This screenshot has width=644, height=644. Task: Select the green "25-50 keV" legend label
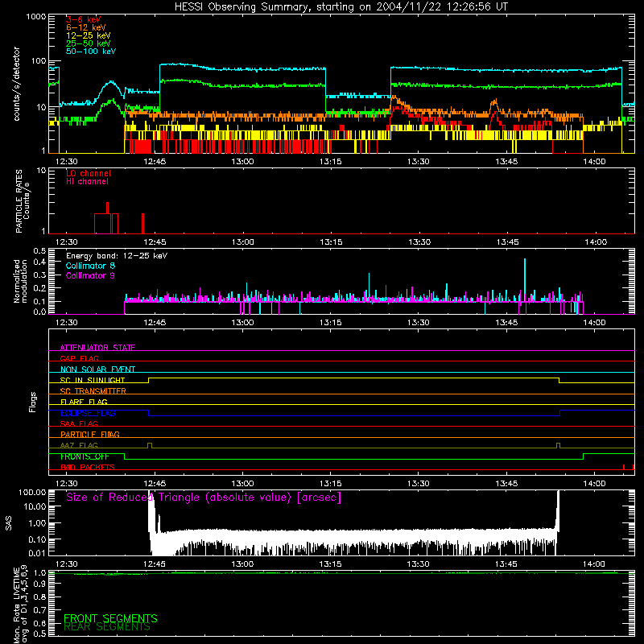click(89, 43)
